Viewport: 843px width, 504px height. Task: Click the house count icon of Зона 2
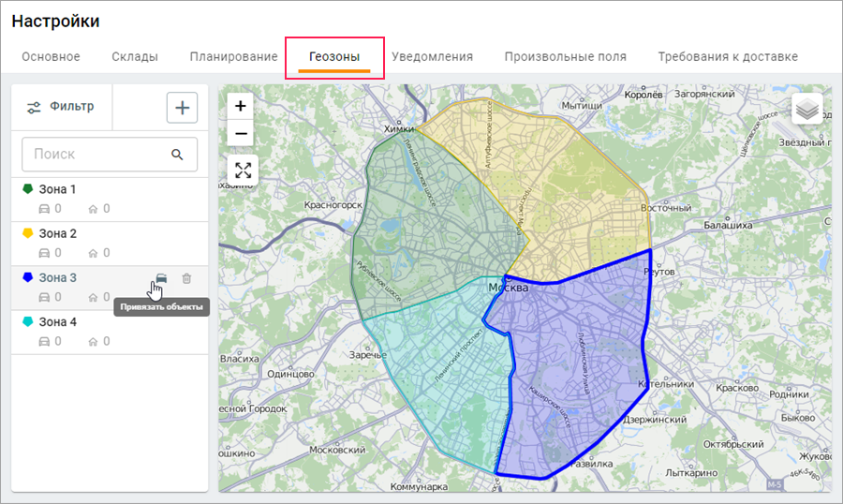pos(93,253)
